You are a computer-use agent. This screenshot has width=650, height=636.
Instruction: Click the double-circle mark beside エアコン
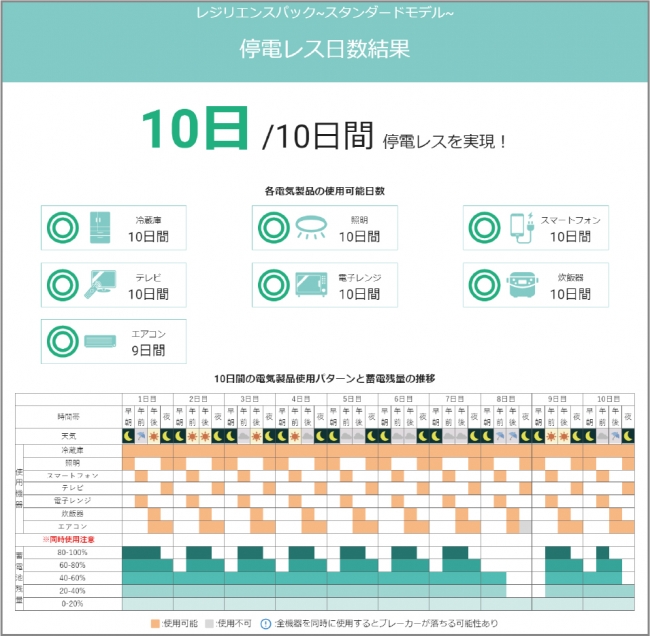pos(63,342)
